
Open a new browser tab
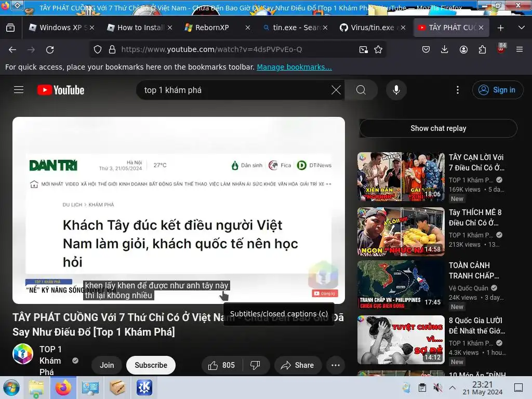(x=500, y=28)
